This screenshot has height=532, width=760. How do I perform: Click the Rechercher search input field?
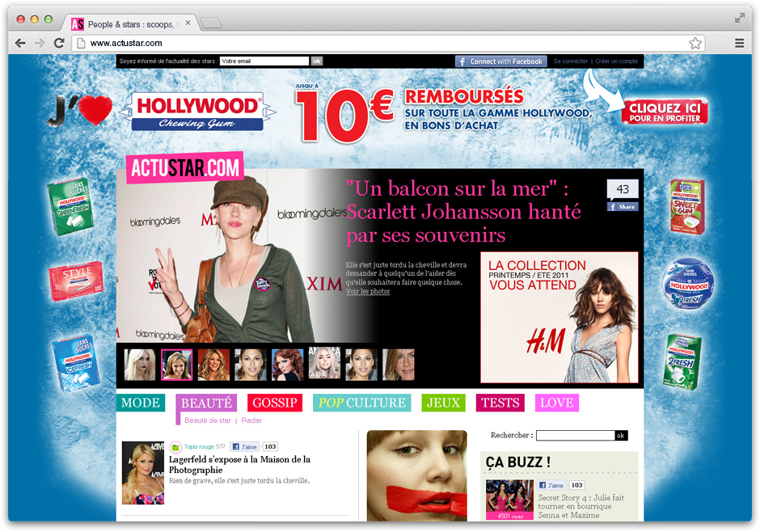pyautogui.click(x=575, y=436)
